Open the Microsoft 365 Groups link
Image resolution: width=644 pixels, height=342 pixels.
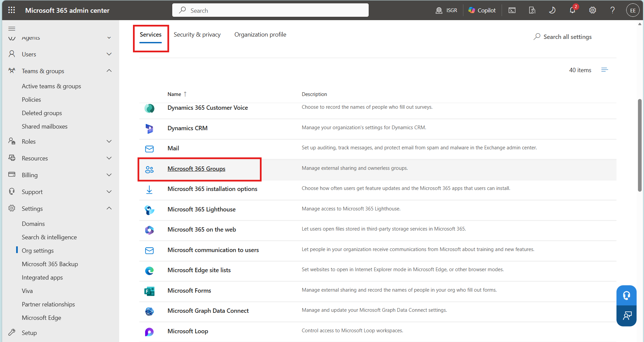[x=196, y=169]
